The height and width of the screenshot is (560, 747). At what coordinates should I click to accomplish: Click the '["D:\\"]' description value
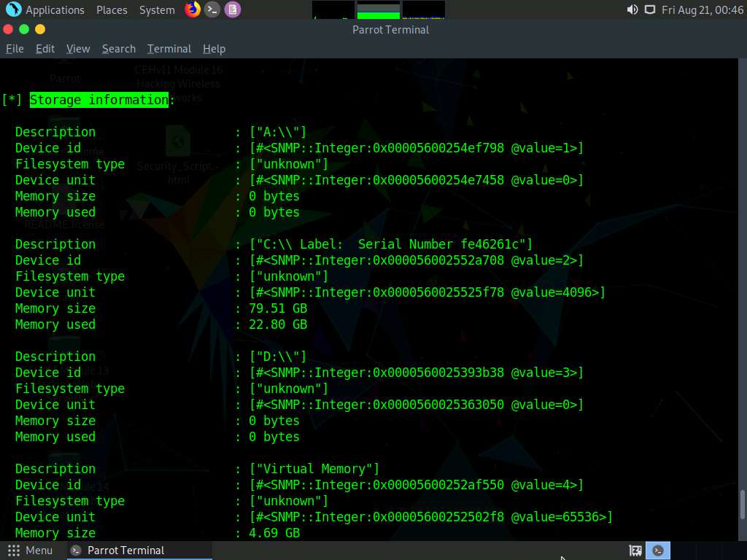click(278, 357)
